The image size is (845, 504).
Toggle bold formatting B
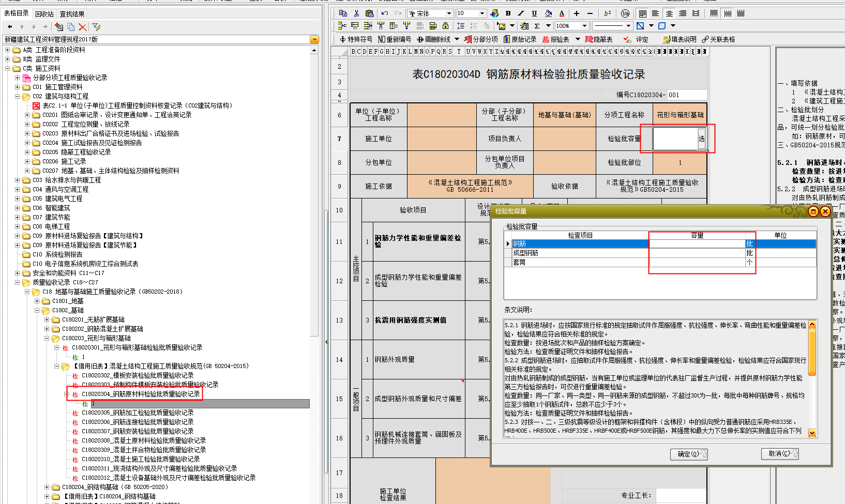(x=508, y=13)
